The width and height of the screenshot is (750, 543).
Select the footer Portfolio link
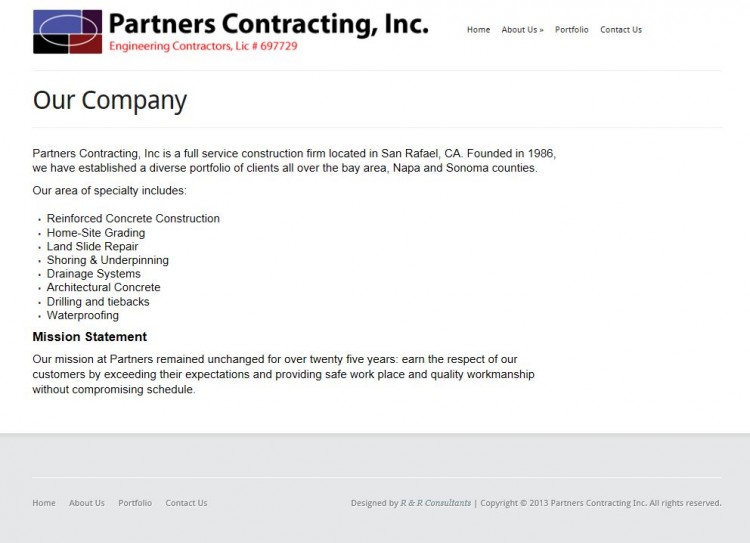coord(135,503)
